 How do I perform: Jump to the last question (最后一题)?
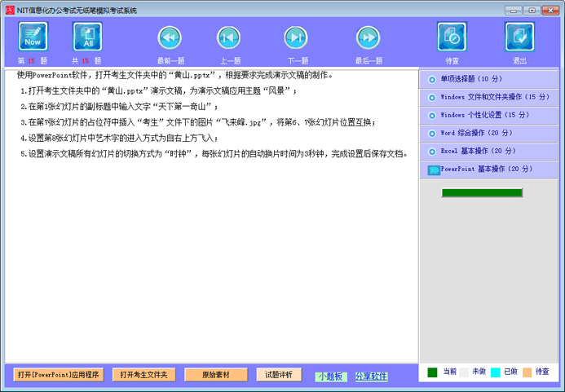(x=368, y=37)
